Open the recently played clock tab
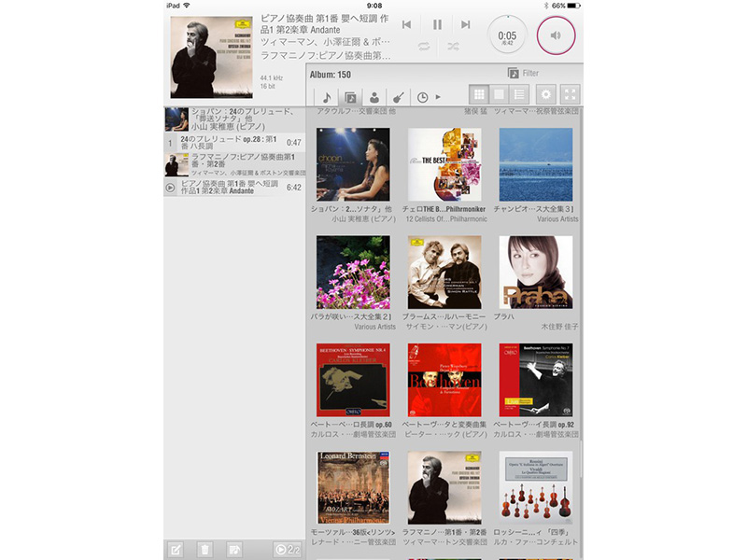The height and width of the screenshot is (560, 747). point(422,97)
